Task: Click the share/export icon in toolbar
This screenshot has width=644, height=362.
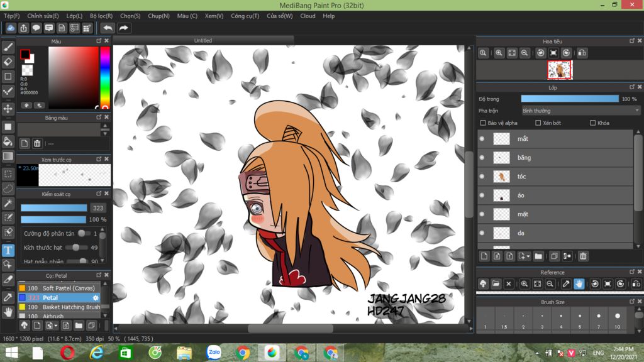Action: coord(23,28)
